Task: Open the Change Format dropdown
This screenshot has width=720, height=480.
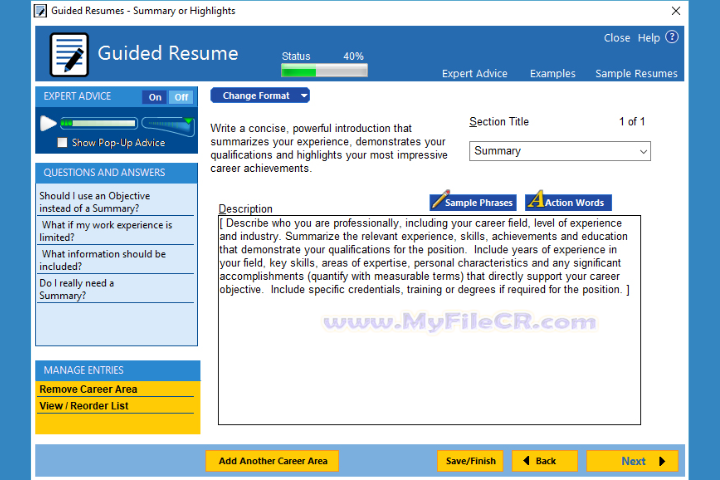Action: pyautogui.click(x=260, y=96)
